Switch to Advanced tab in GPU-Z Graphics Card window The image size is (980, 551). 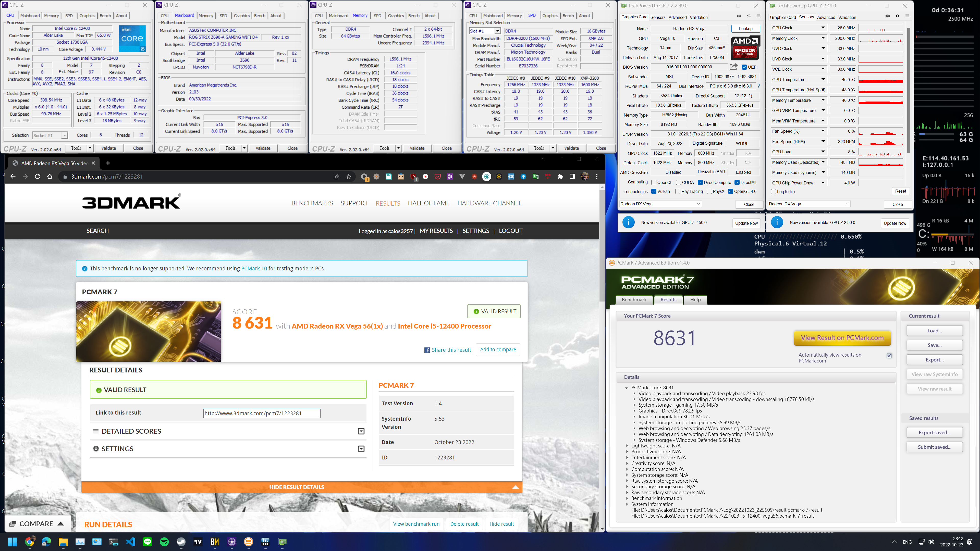click(x=678, y=17)
